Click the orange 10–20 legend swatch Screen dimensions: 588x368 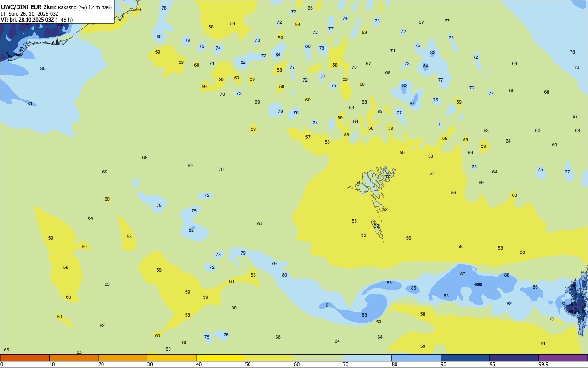73,357
